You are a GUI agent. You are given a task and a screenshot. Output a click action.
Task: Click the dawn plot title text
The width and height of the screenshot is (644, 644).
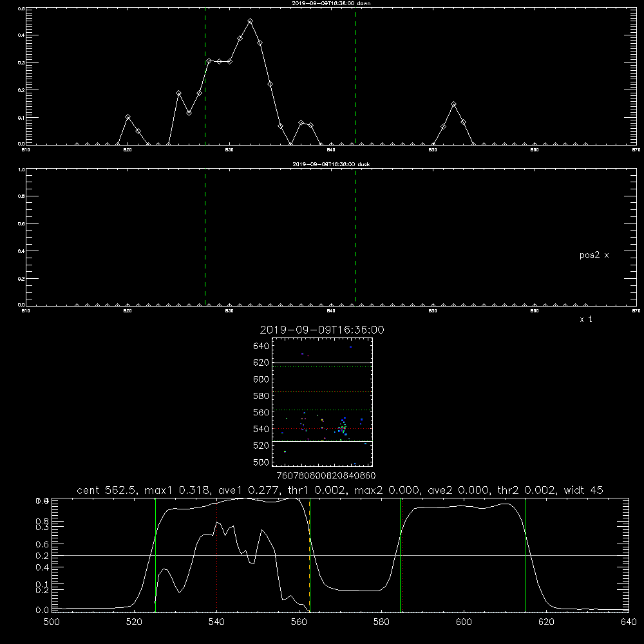click(x=331, y=3)
